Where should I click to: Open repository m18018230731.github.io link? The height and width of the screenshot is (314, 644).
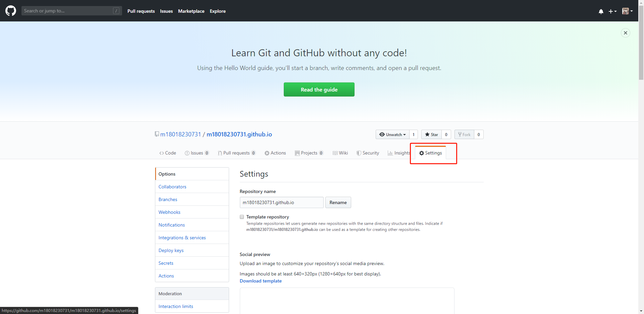239,134
